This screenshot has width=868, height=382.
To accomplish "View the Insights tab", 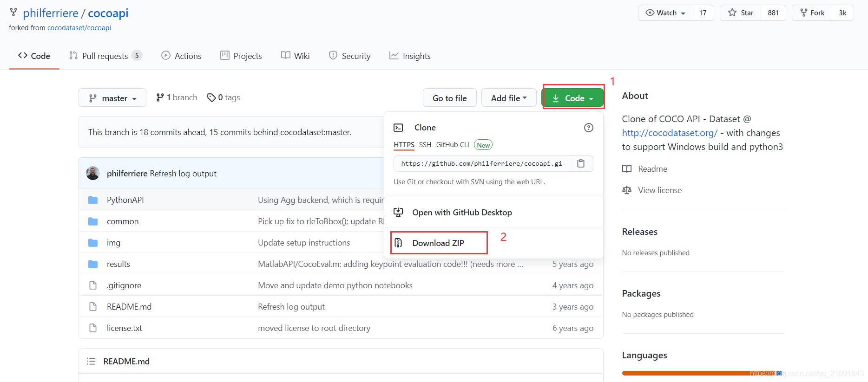I will coord(410,56).
